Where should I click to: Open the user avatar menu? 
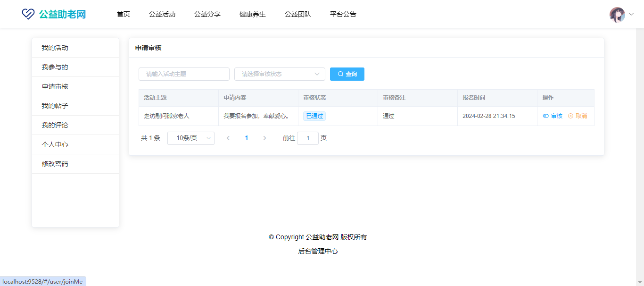(617, 15)
